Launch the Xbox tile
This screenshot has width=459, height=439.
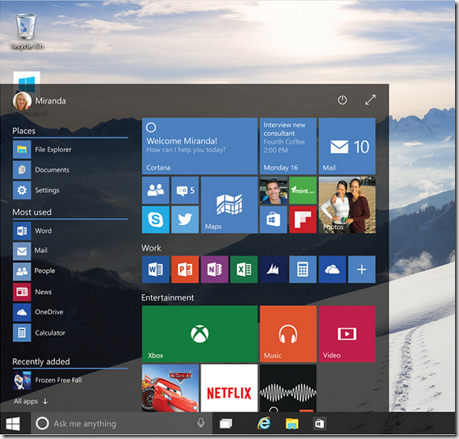click(x=200, y=334)
